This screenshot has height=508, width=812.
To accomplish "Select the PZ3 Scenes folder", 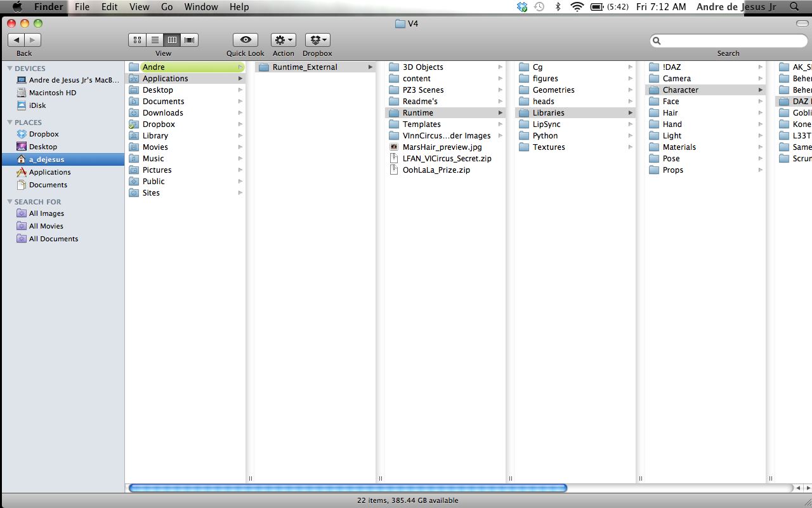I will point(445,90).
